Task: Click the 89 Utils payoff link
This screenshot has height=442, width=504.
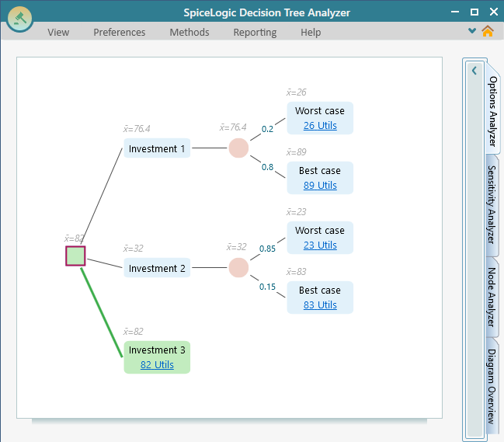Action: click(320, 186)
